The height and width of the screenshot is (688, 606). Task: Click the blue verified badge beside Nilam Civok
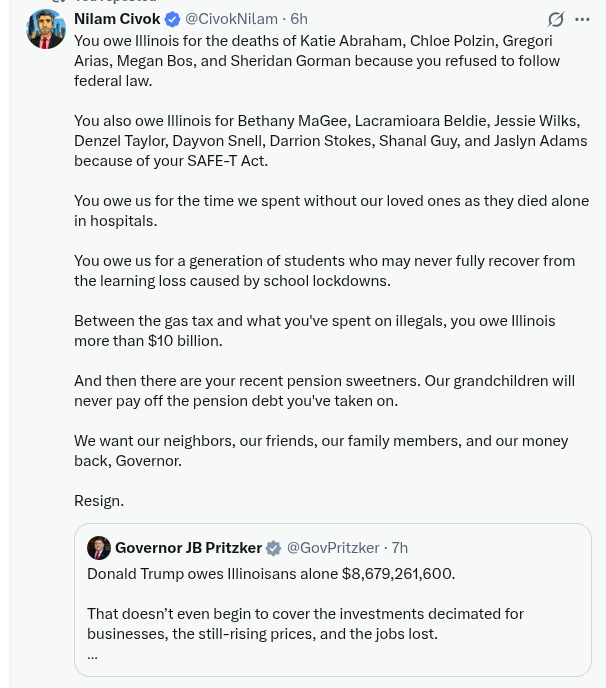click(x=172, y=19)
